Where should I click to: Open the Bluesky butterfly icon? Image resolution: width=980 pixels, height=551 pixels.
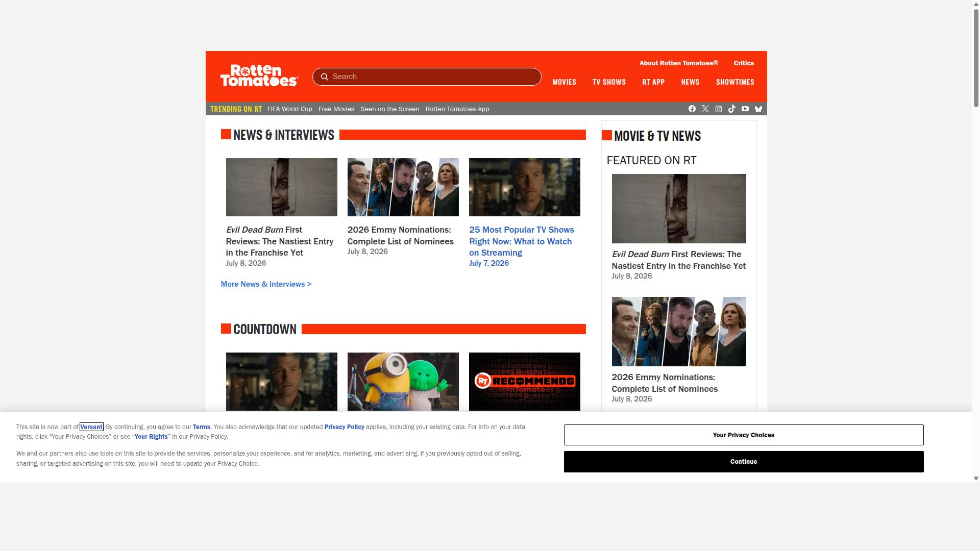[x=758, y=109]
